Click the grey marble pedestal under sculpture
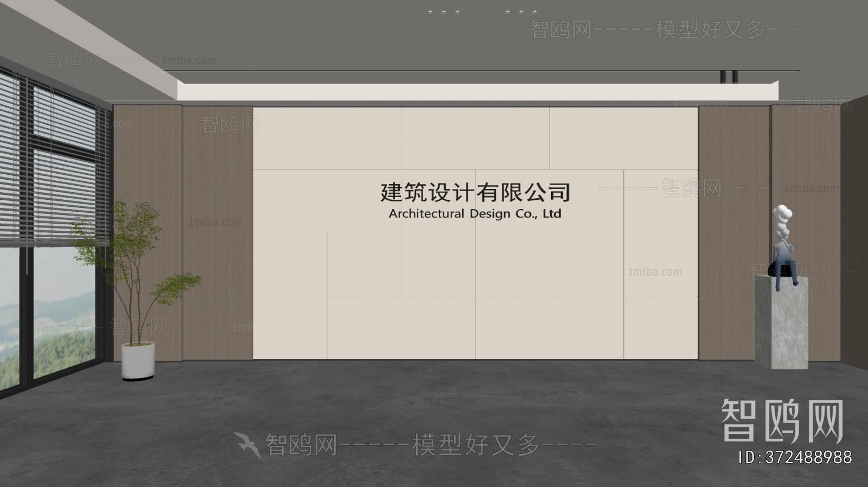 (x=782, y=322)
